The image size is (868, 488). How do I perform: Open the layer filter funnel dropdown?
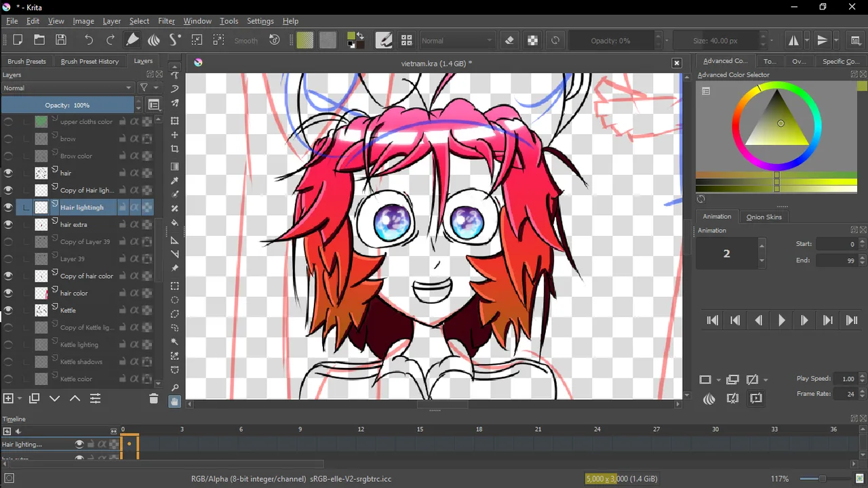point(147,88)
